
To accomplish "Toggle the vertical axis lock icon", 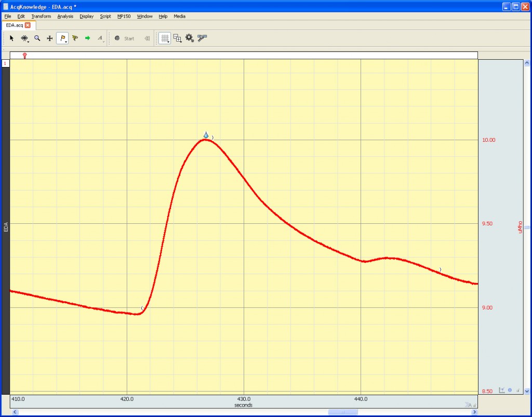I will point(518,391).
